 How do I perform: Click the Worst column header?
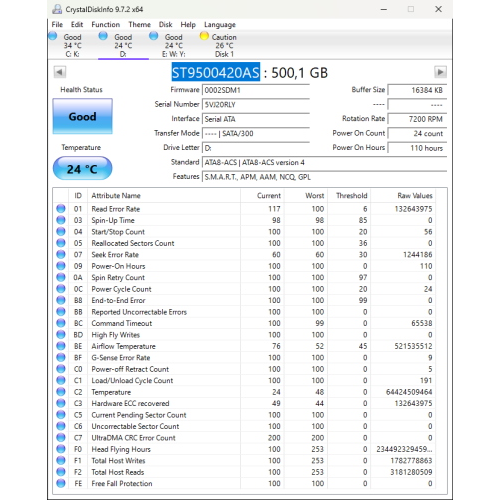click(x=305, y=196)
